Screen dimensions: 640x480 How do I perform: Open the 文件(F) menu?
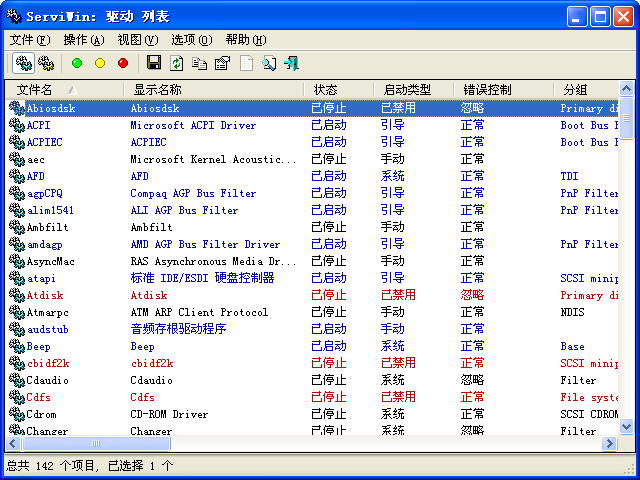pos(29,40)
